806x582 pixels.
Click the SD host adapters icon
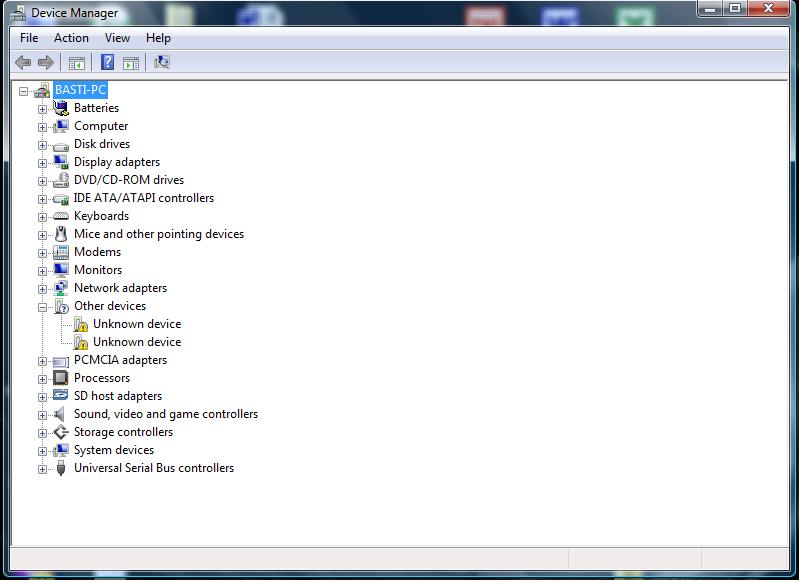coord(61,395)
